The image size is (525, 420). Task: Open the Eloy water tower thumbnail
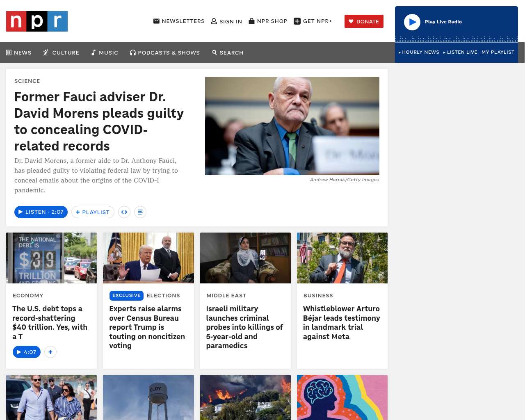[148, 397]
